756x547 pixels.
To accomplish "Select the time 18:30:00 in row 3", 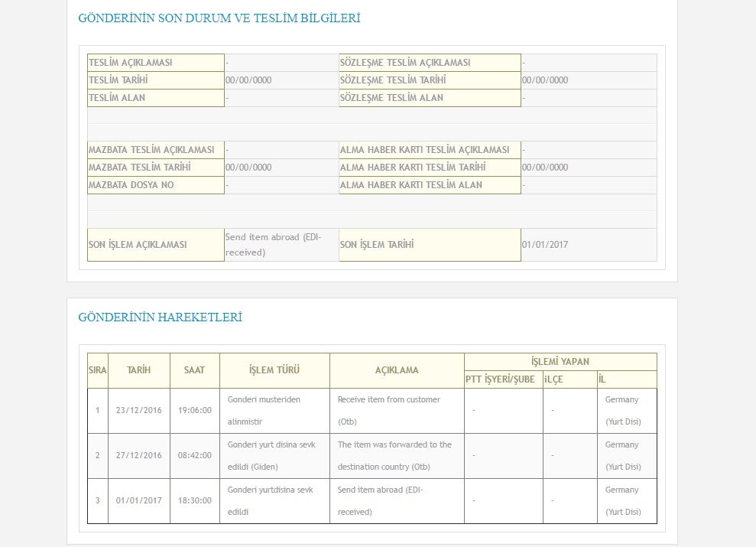I will point(194,500).
